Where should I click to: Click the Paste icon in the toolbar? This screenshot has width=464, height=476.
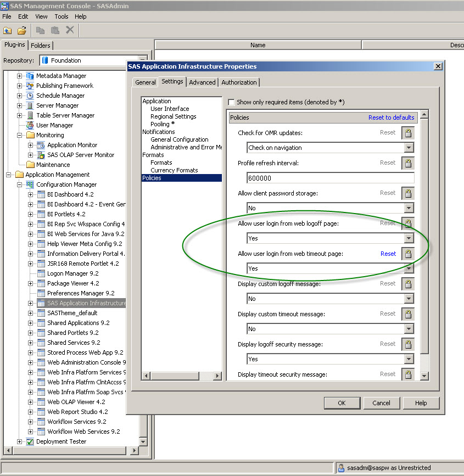tap(55, 30)
